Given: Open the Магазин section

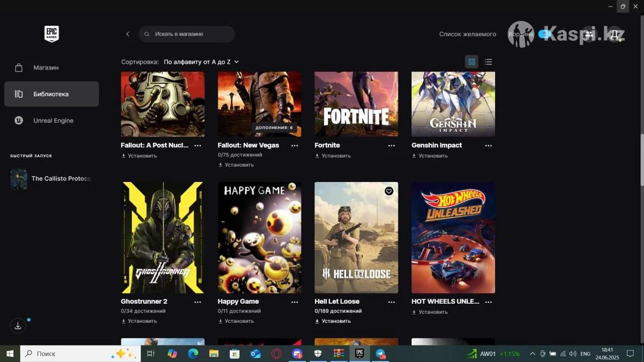Looking at the screenshot, I should click(x=52, y=68).
